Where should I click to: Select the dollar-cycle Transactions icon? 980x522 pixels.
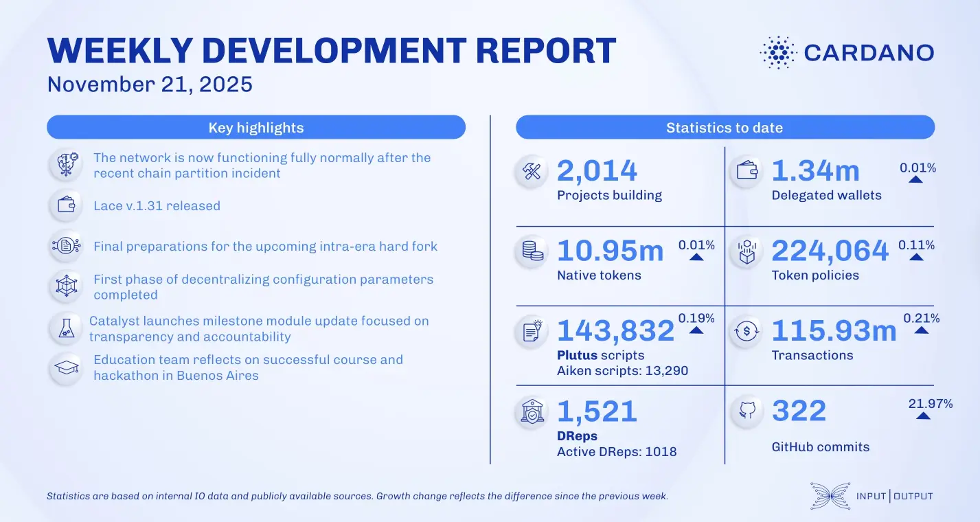point(746,331)
